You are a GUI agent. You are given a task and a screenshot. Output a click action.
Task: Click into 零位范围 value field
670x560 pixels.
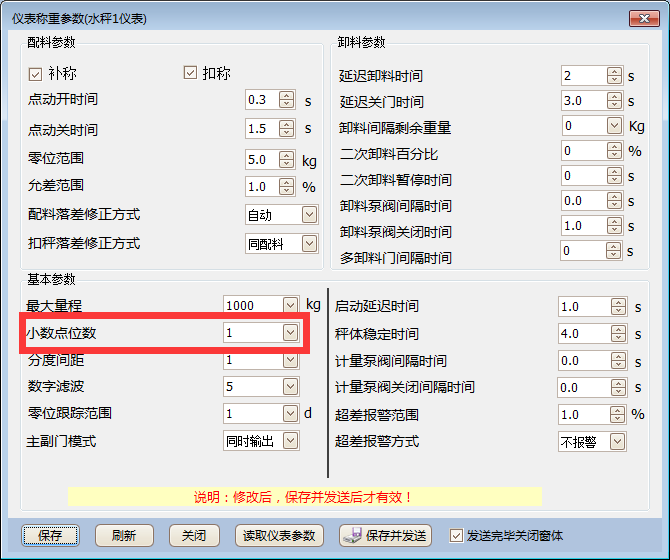[x=262, y=160]
